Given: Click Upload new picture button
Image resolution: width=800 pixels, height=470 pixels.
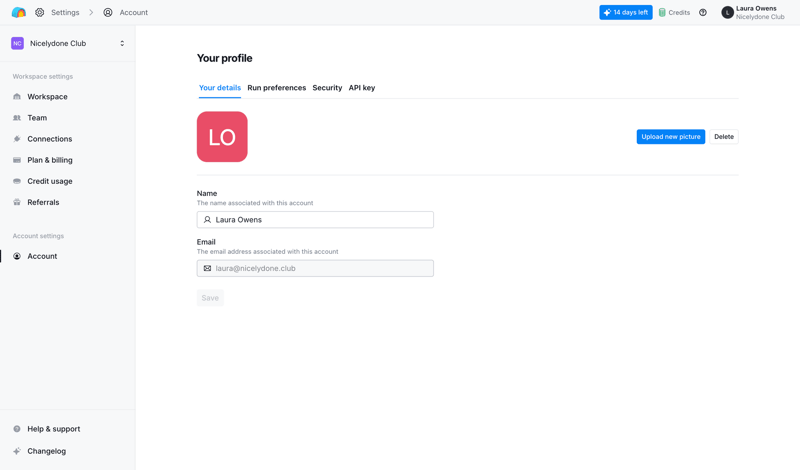Looking at the screenshot, I should pos(670,137).
